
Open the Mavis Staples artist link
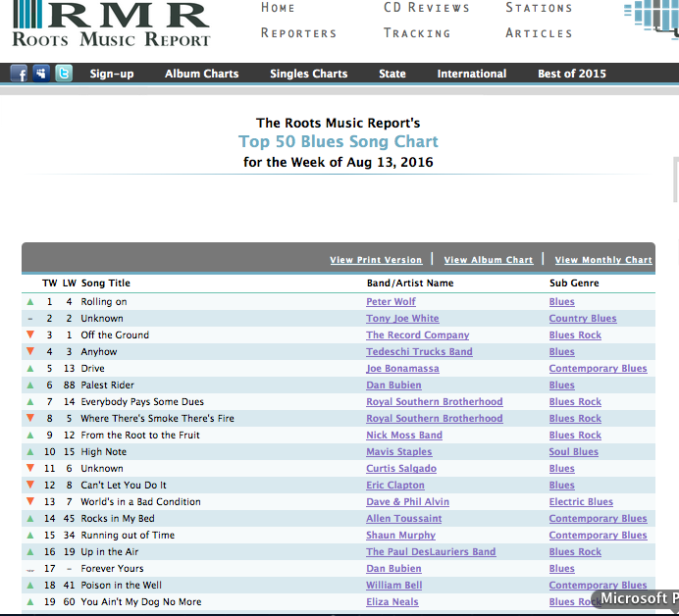[399, 452]
